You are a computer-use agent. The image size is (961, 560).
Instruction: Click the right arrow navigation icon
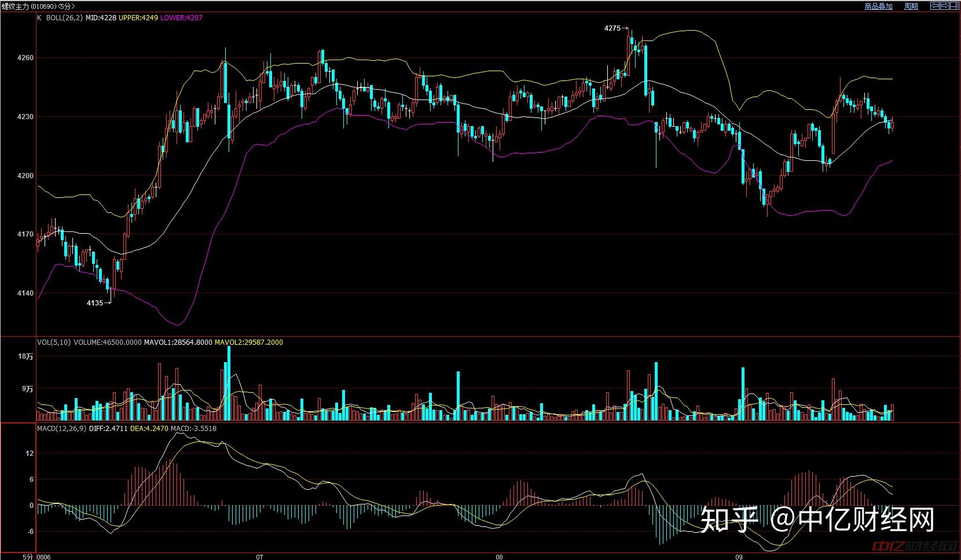click(x=945, y=6)
